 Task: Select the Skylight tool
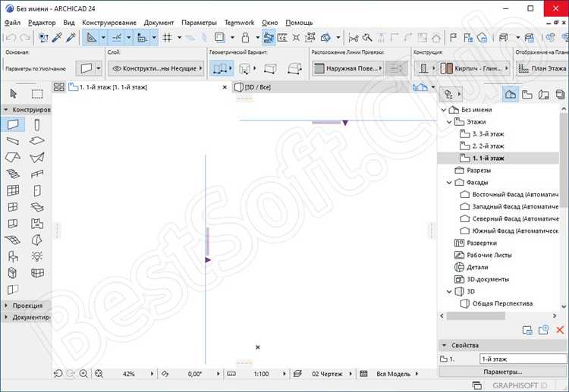pos(37,207)
